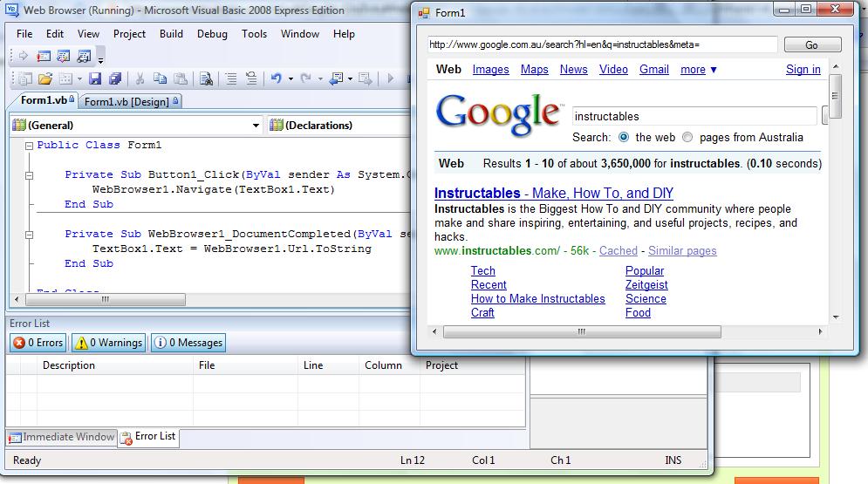Open the Navigate Backward dropdown arrow
The image size is (868, 484).
point(350,79)
